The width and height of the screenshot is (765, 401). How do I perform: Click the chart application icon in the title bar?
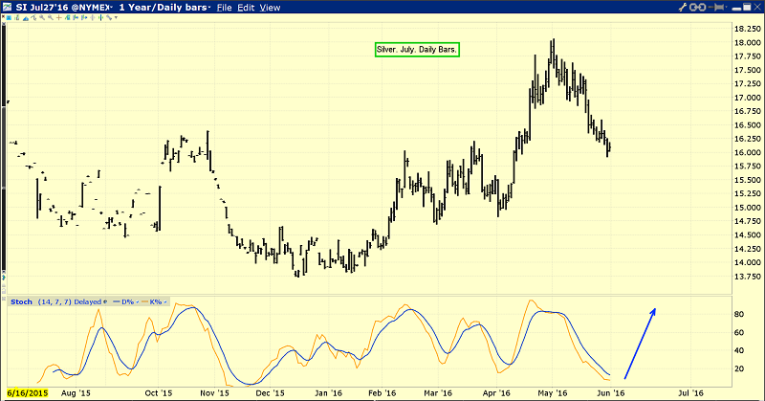pyautogui.click(x=7, y=7)
